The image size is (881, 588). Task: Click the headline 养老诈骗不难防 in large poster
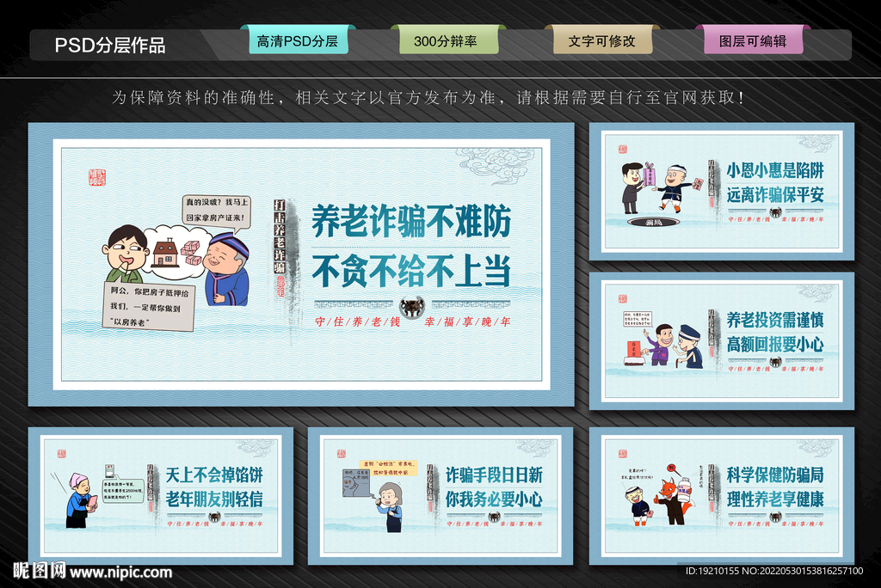pyautogui.click(x=411, y=221)
